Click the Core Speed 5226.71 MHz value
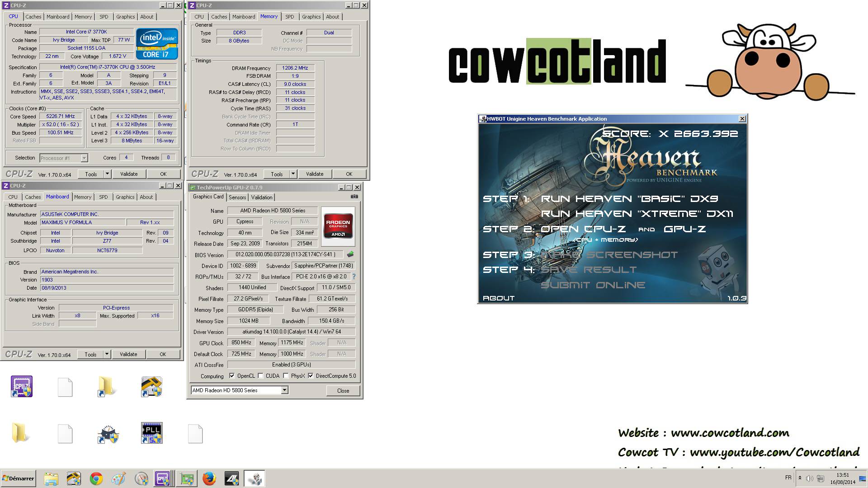868x488 pixels. click(x=61, y=117)
